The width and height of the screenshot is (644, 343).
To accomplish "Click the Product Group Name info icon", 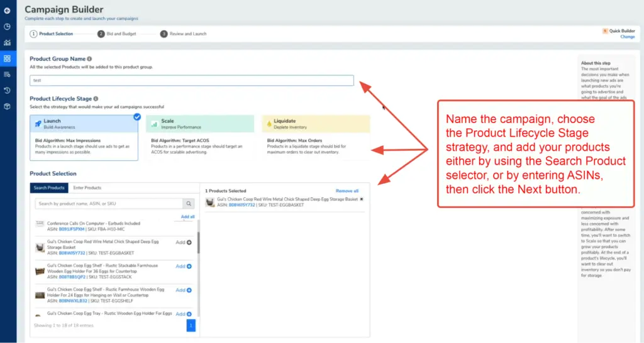I will pos(89,59).
